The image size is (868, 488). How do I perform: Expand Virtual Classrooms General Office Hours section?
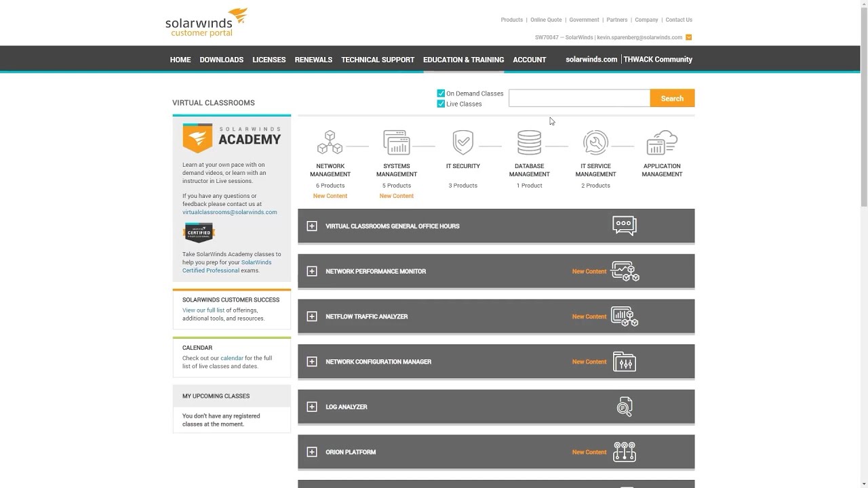pyautogui.click(x=312, y=226)
